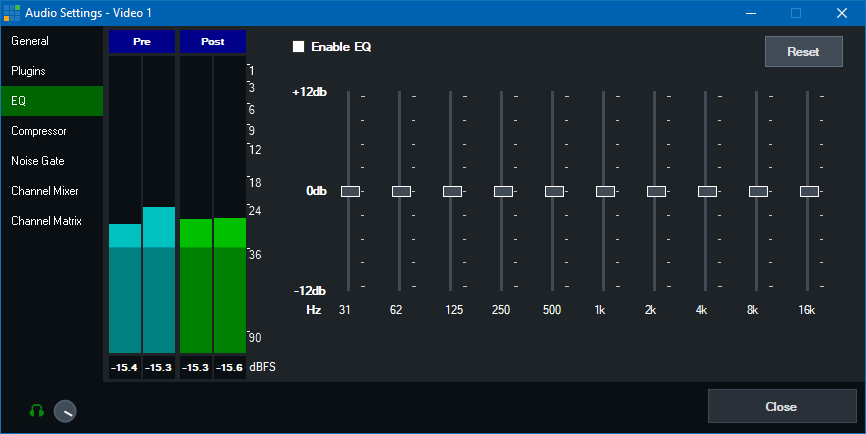Click the 1k EQ slider handle
This screenshot has height=434, width=866.
pyautogui.click(x=605, y=191)
